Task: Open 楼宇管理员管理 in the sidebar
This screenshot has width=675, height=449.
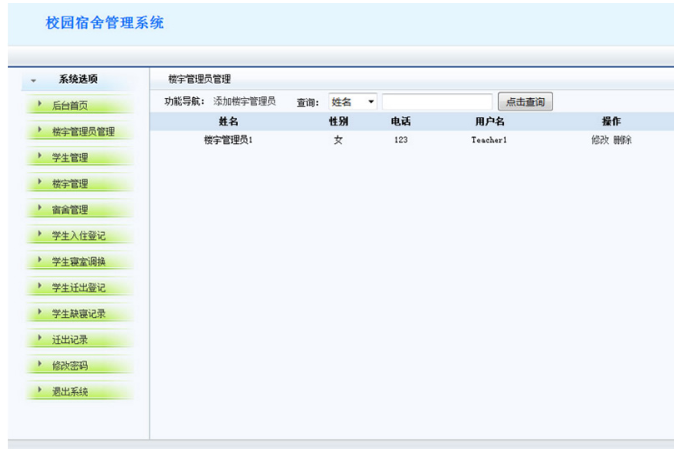Action: tap(83, 131)
